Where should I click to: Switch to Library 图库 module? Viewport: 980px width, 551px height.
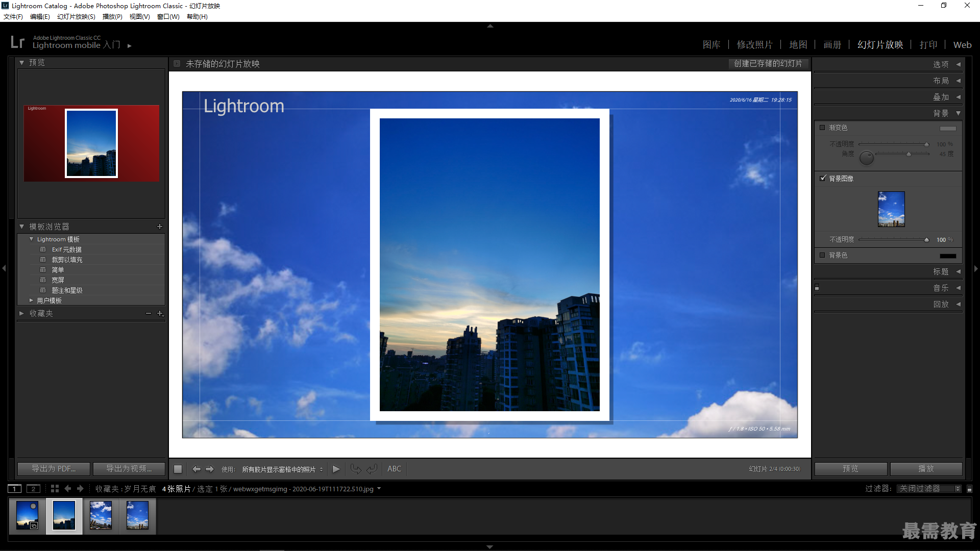[x=712, y=45]
